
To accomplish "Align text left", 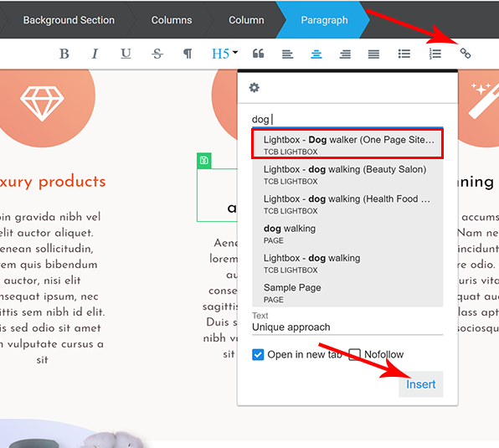I will 287,54.
